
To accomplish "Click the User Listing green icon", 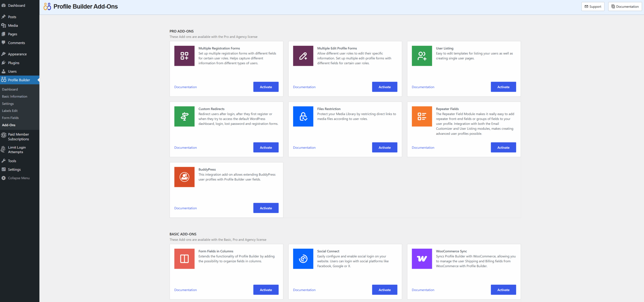I will coord(422,56).
